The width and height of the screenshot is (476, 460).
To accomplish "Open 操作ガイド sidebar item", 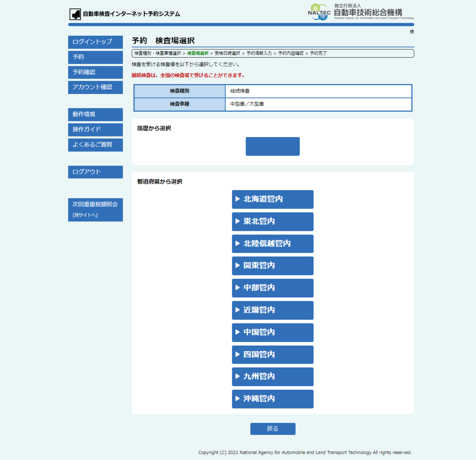I will [95, 129].
